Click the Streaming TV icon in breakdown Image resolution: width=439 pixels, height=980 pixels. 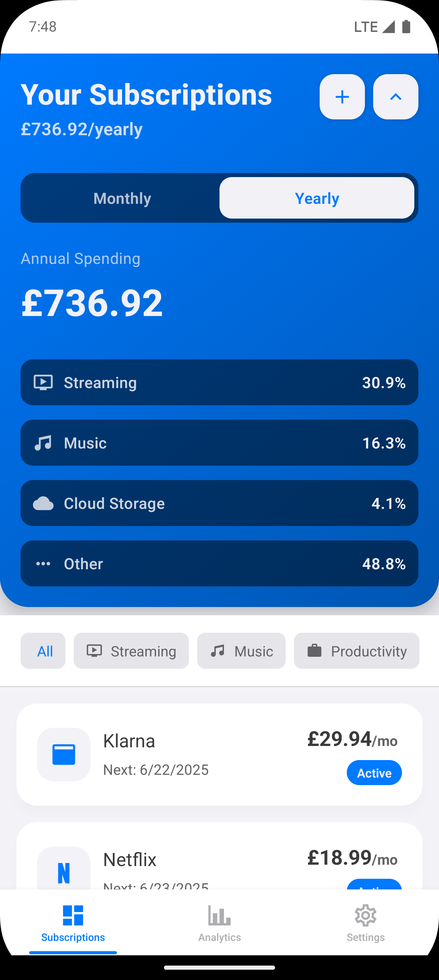point(43,382)
